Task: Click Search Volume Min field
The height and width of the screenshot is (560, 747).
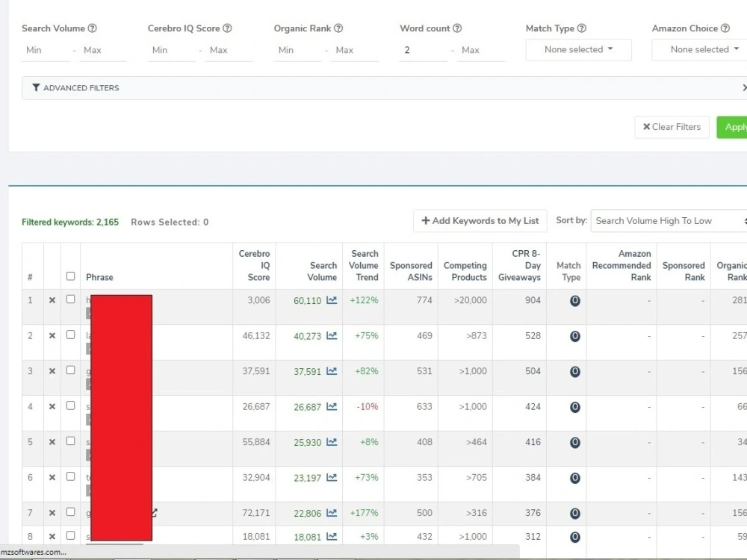Action: click(x=46, y=50)
